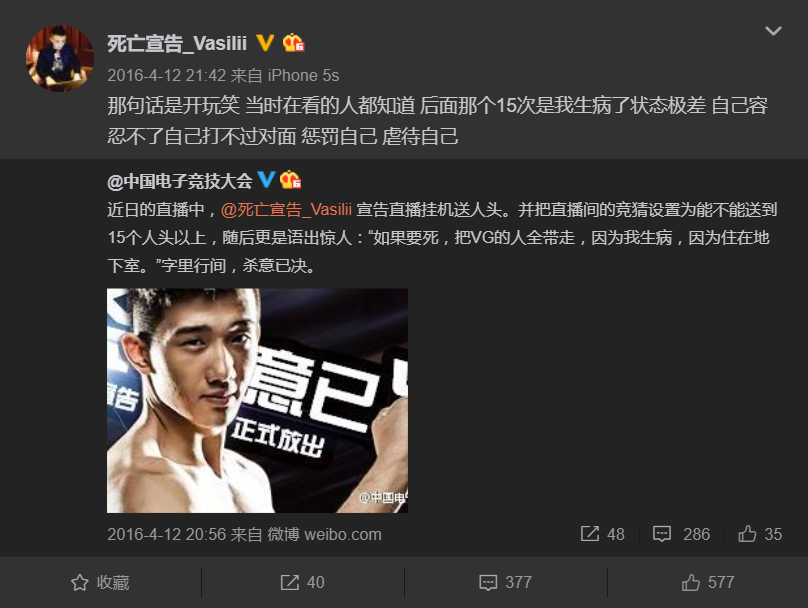Click 中国电子竞技大会 membership crown badge

point(291,180)
